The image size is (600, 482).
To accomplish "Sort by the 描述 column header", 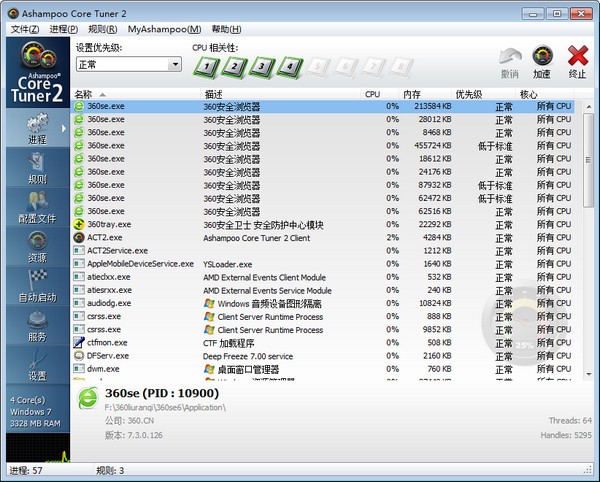I will [x=281, y=94].
